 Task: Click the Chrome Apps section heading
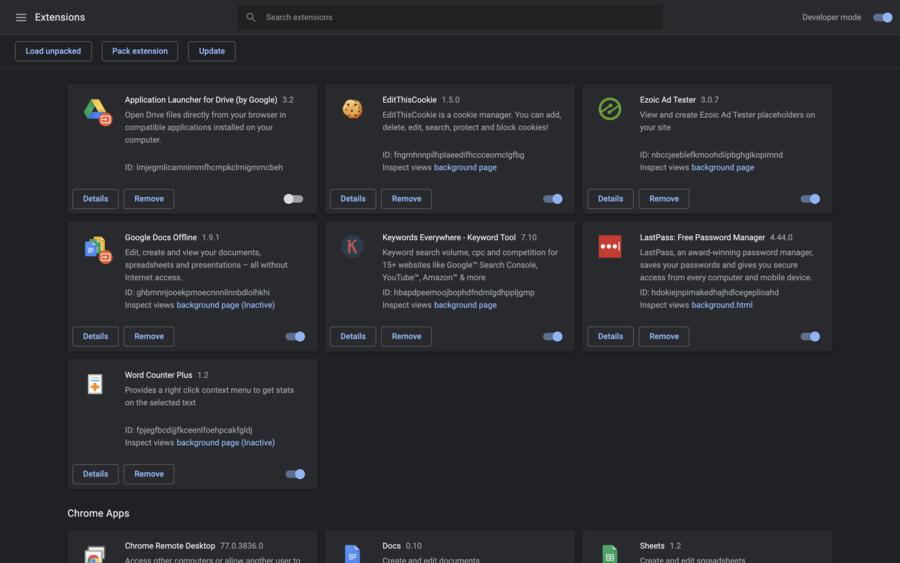coord(98,513)
